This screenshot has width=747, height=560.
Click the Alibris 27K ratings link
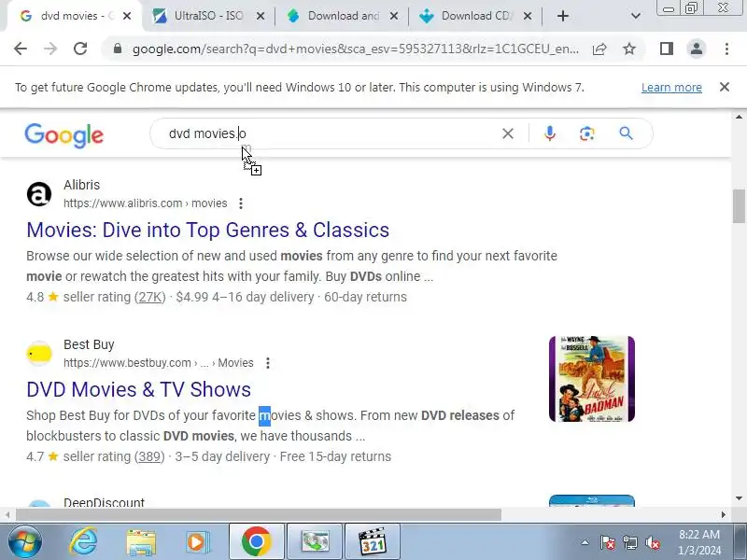tap(150, 297)
